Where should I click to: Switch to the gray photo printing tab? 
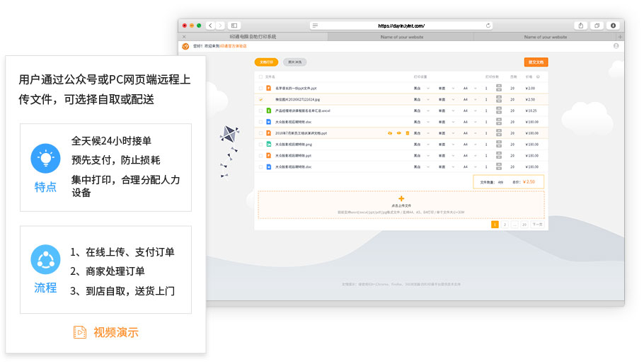[x=294, y=62]
